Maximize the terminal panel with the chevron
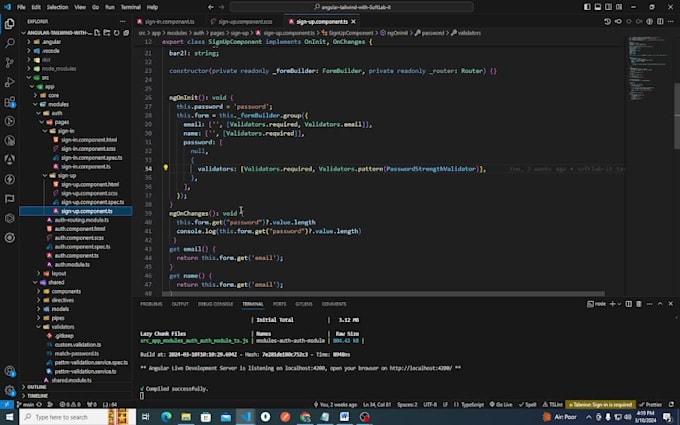 (x=660, y=304)
